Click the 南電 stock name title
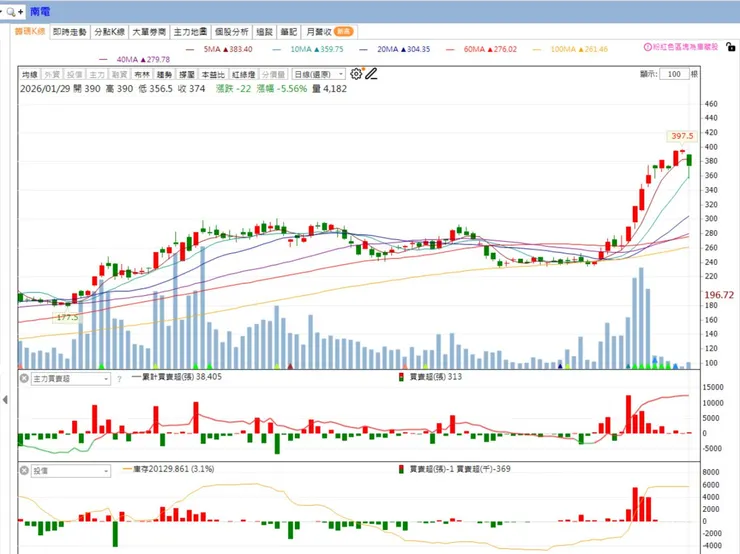The height and width of the screenshot is (554, 740). [x=40, y=12]
